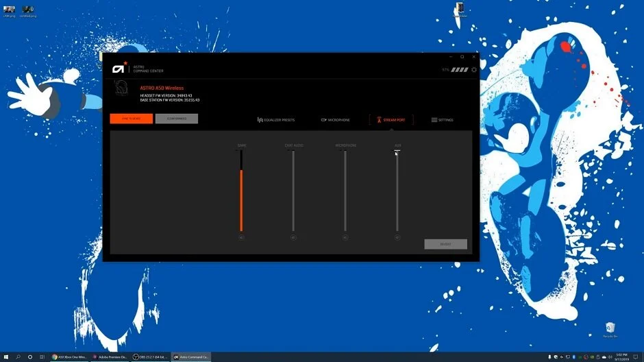Click the Base Station FW Version text
Image resolution: width=644 pixels, height=362 pixels.
170,100
